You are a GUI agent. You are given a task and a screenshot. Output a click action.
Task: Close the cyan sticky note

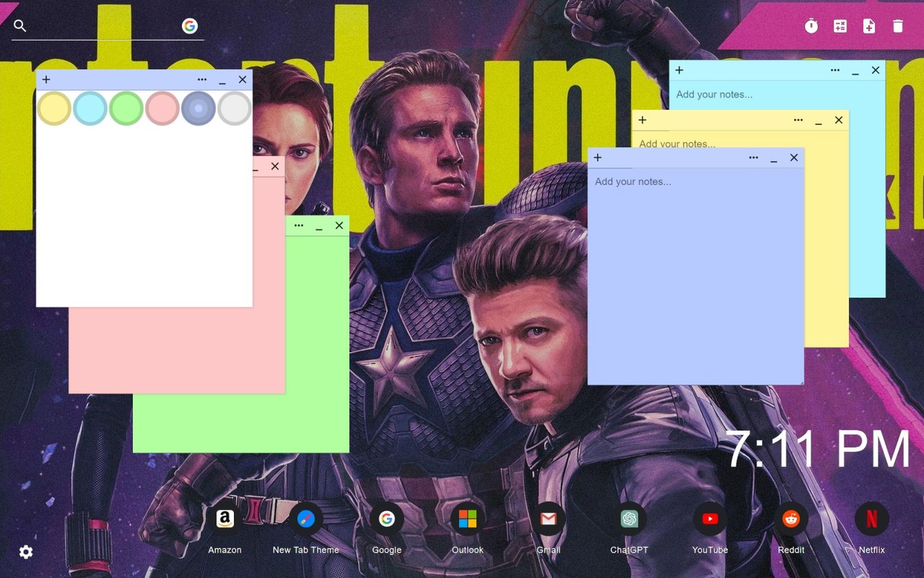876,70
